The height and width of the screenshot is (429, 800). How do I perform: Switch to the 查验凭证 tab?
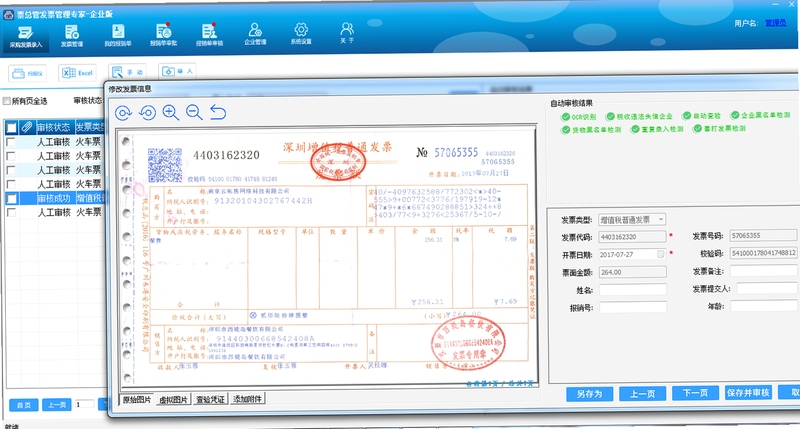pyautogui.click(x=210, y=399)
